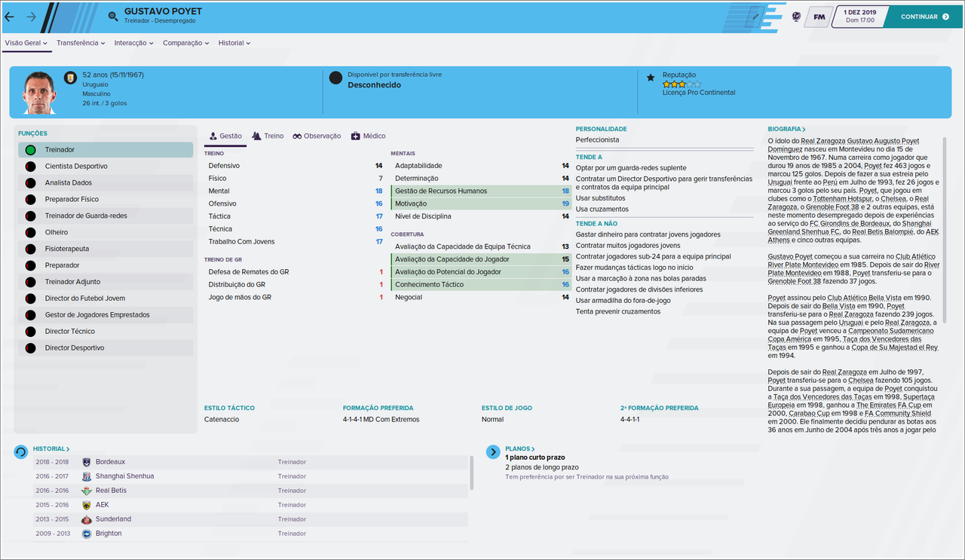Click the 4-1-4-1 MD Com Extremos formation
Viewport: 965px width, 560px height.
click(x=381, y=419)
